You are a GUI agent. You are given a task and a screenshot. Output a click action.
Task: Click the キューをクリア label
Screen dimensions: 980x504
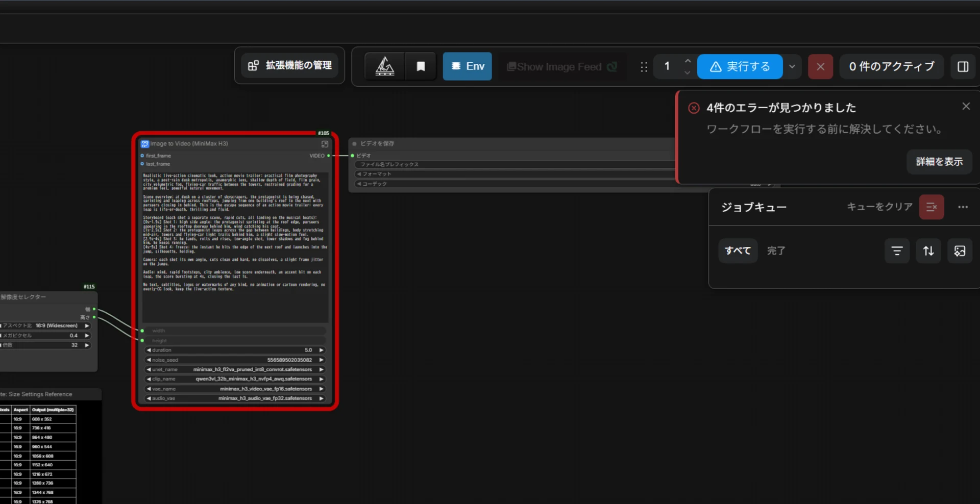[879, 207]
